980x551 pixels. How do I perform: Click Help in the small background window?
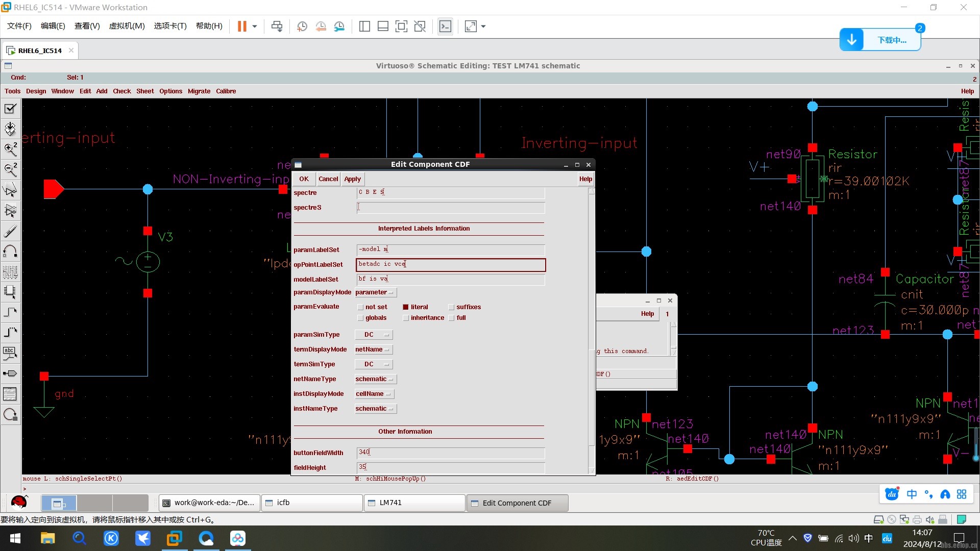[x=647, y=314]
